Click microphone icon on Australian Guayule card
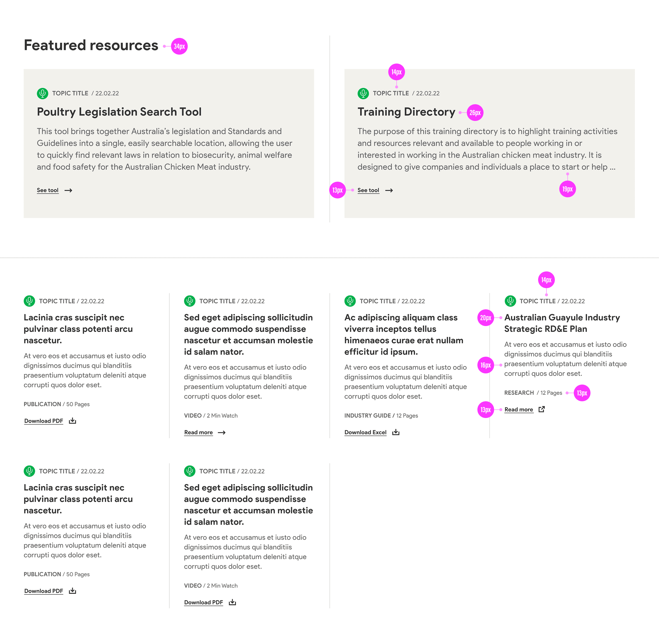 510,301
